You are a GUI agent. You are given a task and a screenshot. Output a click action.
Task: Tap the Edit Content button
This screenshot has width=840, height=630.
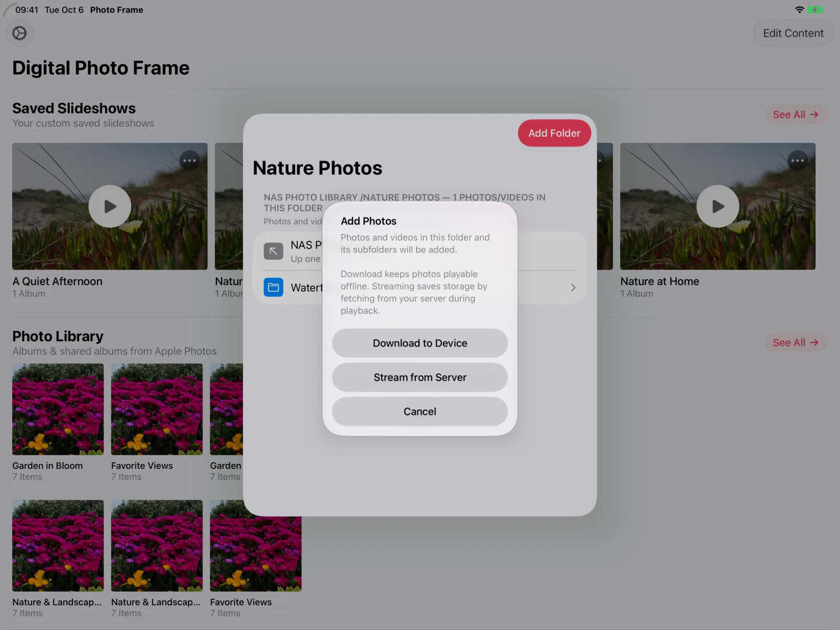(793, 33)
